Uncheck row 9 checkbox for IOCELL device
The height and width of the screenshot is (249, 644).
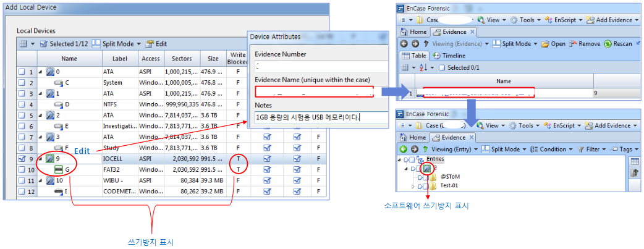point(22,158)
